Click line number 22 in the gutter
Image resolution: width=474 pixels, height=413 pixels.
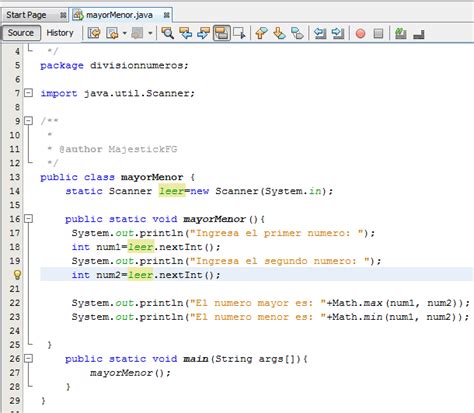click(15, 303)
